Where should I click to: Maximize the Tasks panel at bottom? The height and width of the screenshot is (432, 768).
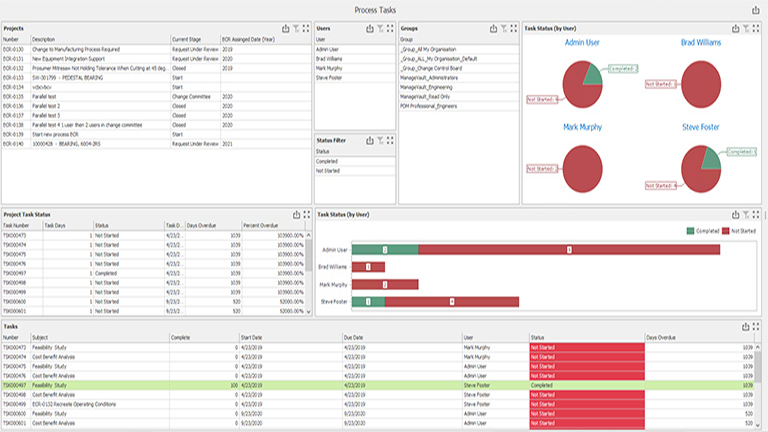coord(755,326)
